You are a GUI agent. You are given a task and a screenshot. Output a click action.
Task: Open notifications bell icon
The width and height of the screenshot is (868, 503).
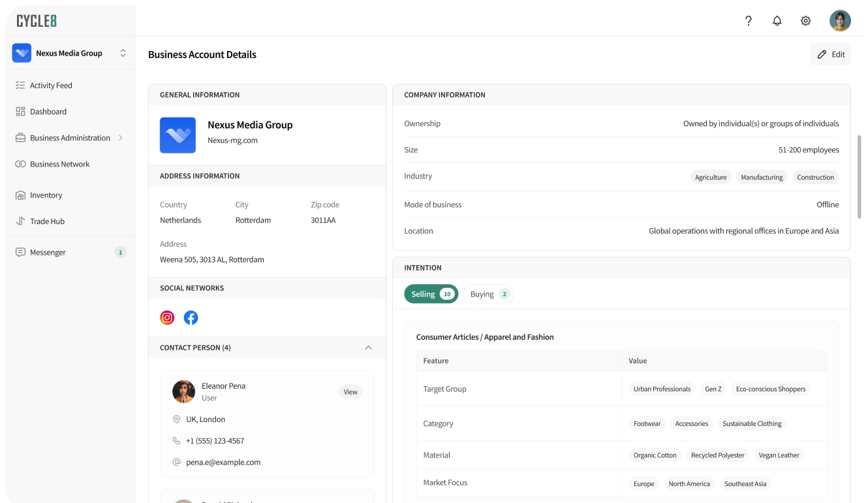click(x=777, y=21)
